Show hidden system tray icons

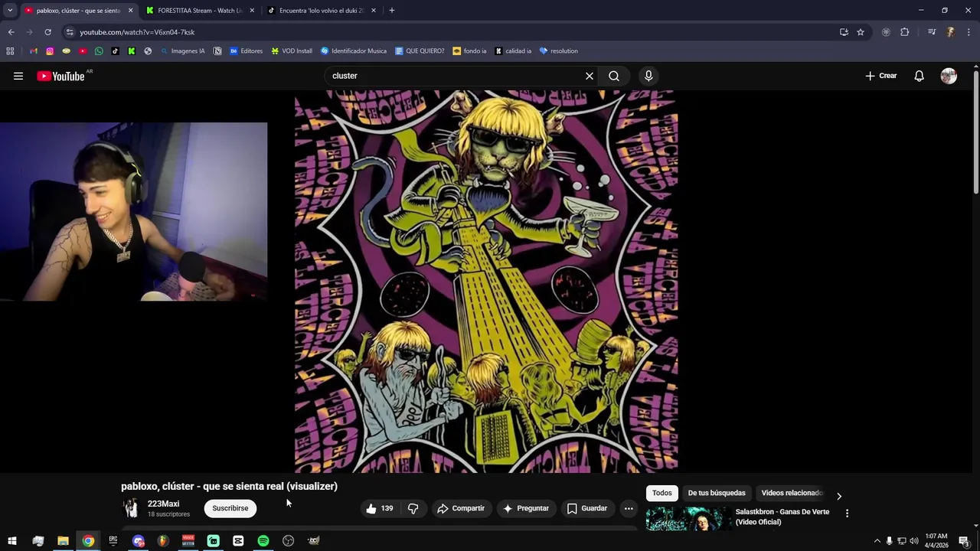point(877,541)
